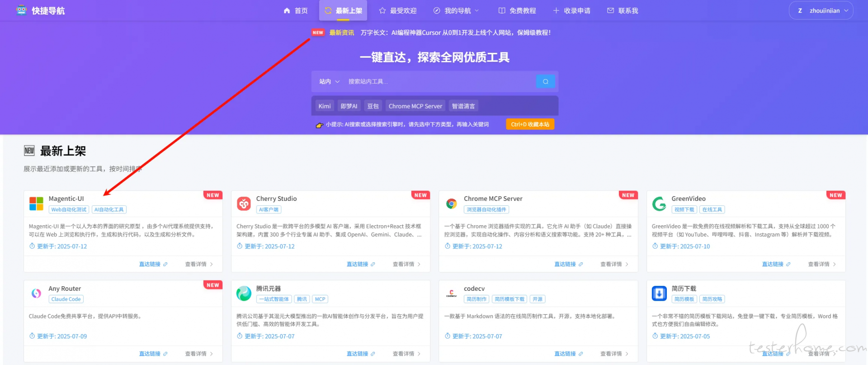Click the AI自动化工具 tag
This screenshot has height=365, width=868.
pyautogui.click(x=109, y=209)
